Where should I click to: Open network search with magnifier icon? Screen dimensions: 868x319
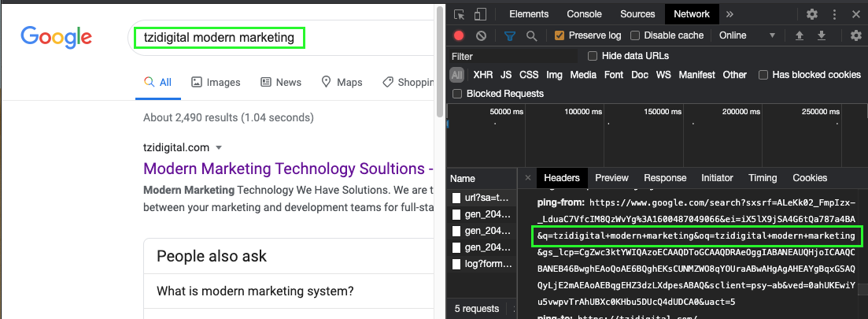tap(531, 35)
